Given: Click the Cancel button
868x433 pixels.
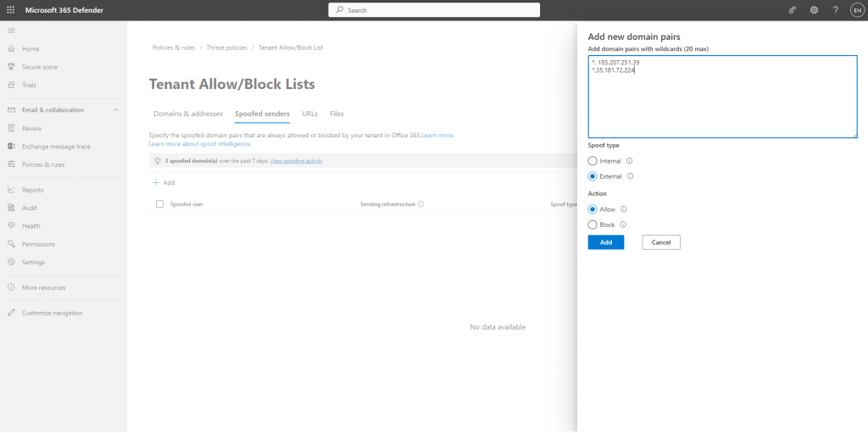Looking at the screenshot, I should 661,242.
